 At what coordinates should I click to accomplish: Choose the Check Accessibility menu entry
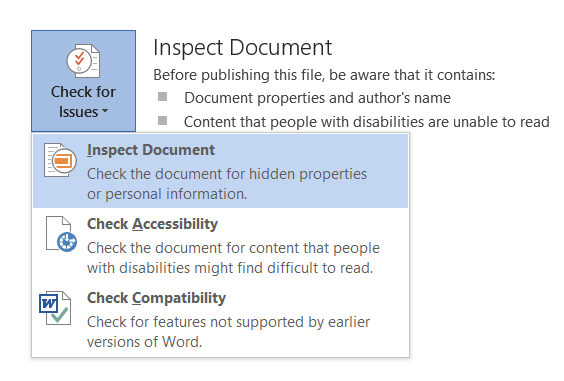(x=220, y=245)
